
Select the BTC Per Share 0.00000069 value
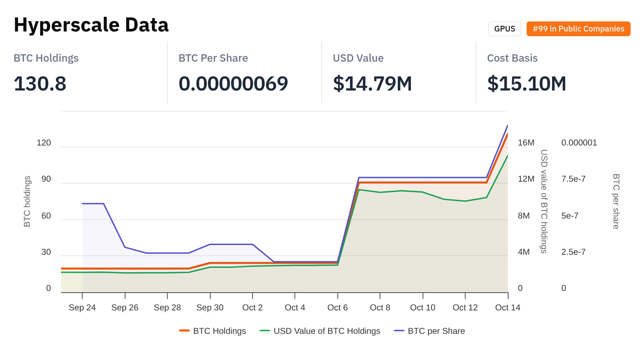point(233,83)
